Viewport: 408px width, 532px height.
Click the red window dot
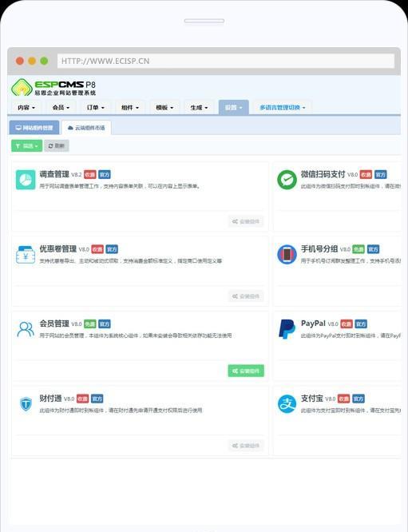(20, 61)
